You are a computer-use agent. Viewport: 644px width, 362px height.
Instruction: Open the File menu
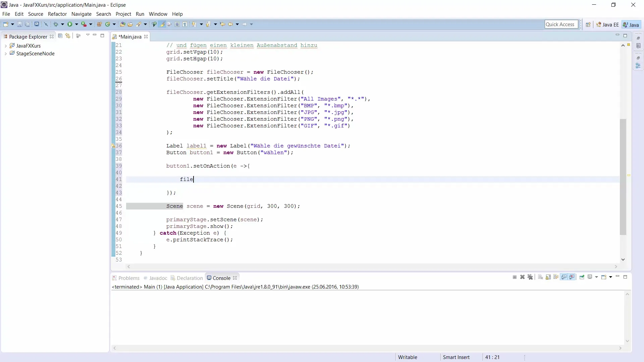click(6, 14)
